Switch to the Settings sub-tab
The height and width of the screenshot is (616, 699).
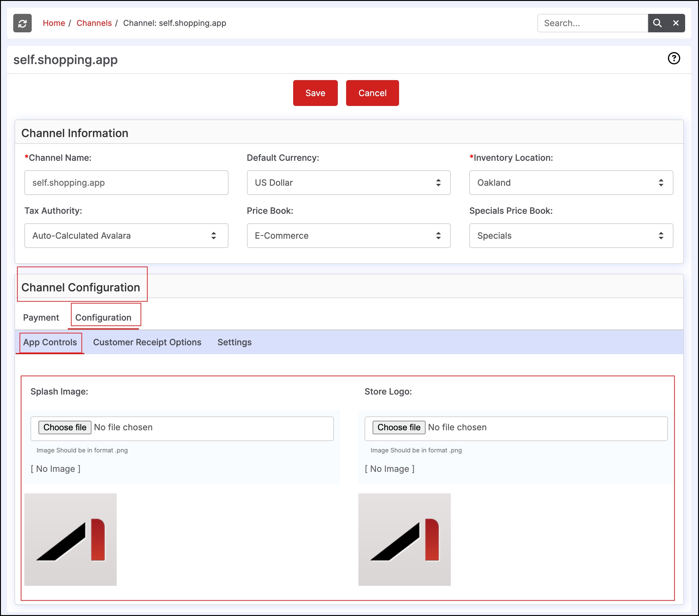click(x=235, y=342)
